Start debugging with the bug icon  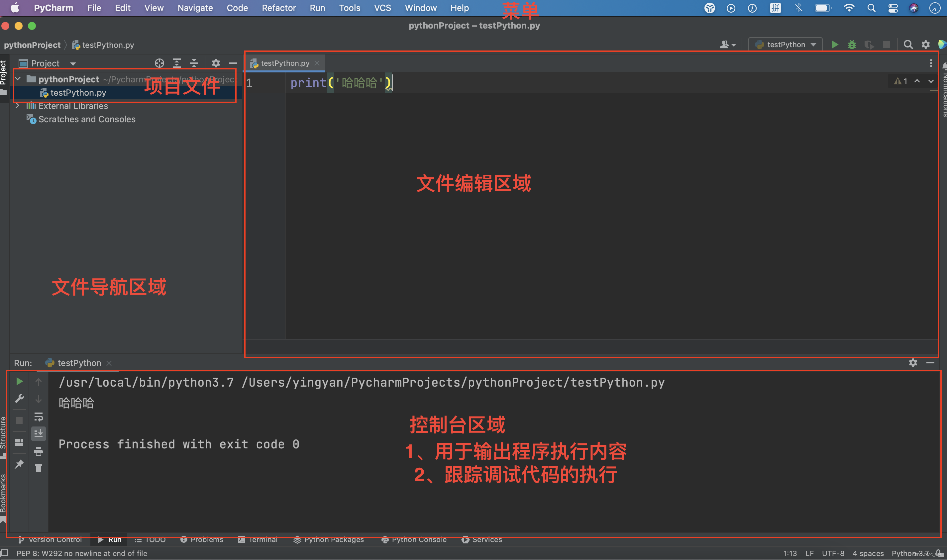click(x=852, y=44)
